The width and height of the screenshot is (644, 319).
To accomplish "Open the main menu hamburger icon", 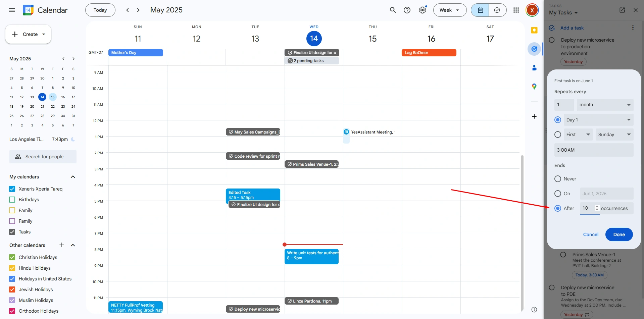I will pyautogui.click(x=12, y=10).
